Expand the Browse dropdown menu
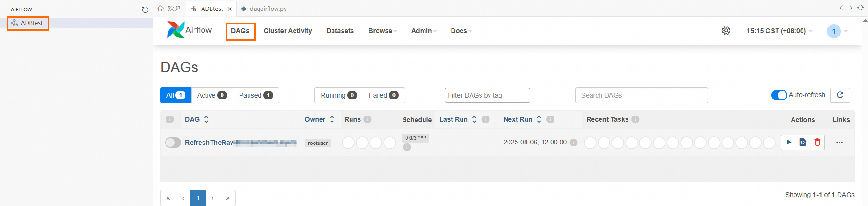 point(382,31)
